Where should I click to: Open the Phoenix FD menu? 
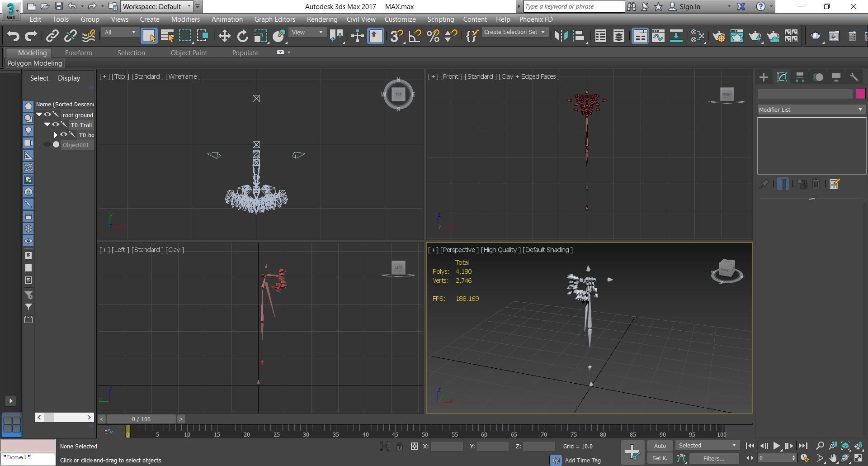click(536, 19)
